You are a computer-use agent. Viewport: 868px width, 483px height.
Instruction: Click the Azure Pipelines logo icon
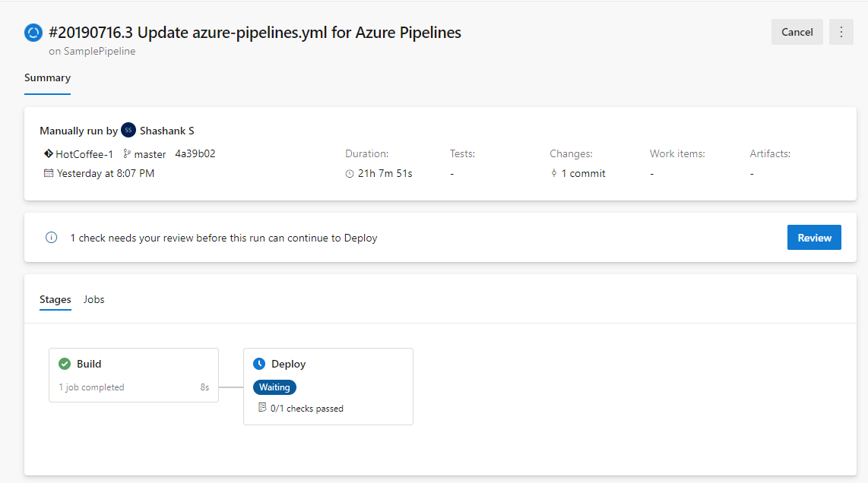[x=32, y=32]
